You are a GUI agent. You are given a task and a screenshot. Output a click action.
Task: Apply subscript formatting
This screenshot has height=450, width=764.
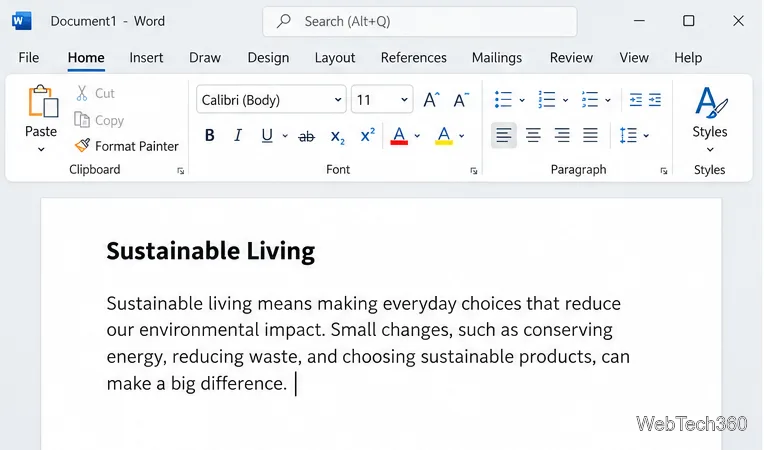[x=337, y=136]
